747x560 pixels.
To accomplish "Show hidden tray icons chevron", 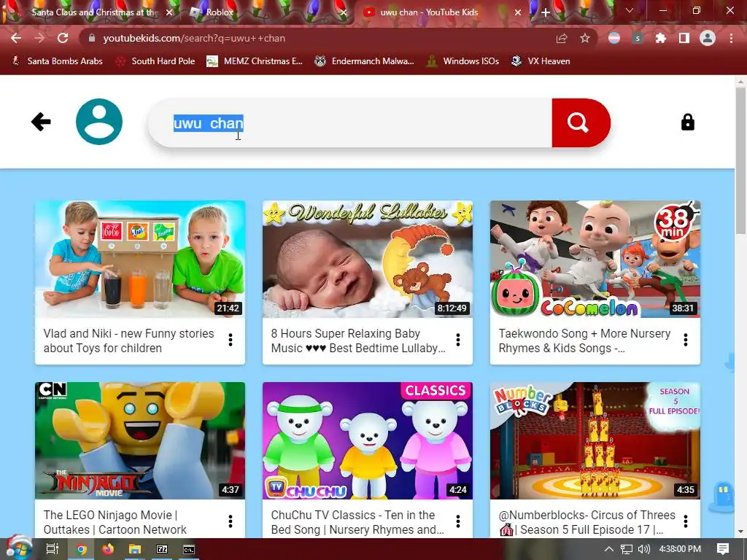I will pyautogui.click(x=609, y=549).
